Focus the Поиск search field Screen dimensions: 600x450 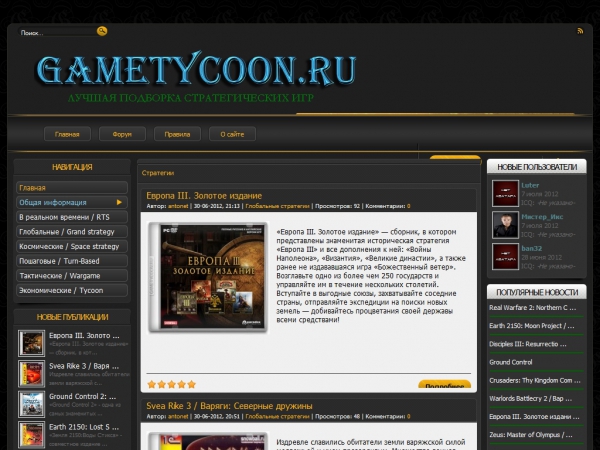57,33
